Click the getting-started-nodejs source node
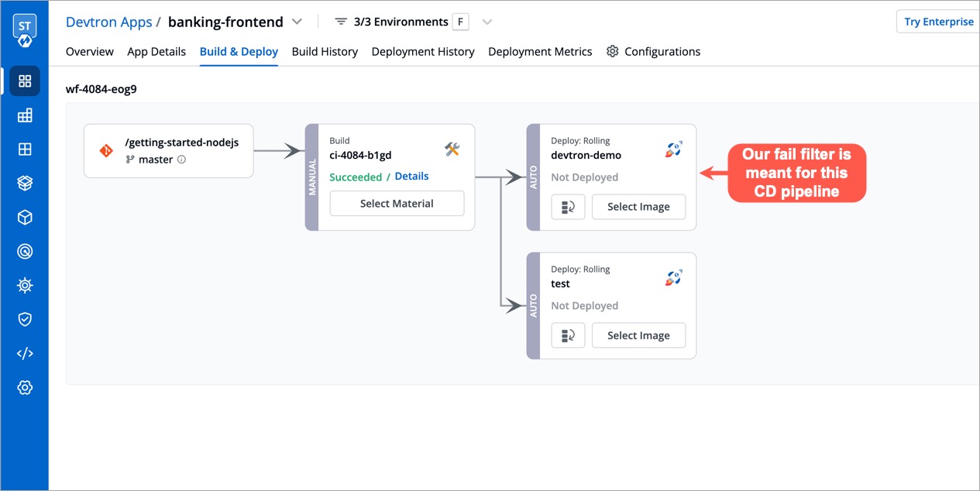Viewport: 980px width, 491px height. pos(168,151)
